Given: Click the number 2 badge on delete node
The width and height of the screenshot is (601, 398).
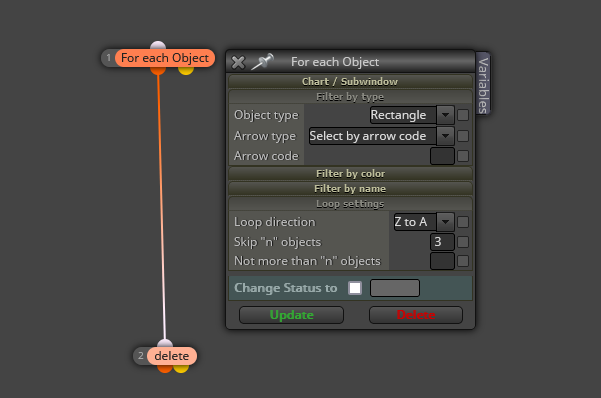Looking at the screenshot, I should click(x=141, y=356).
